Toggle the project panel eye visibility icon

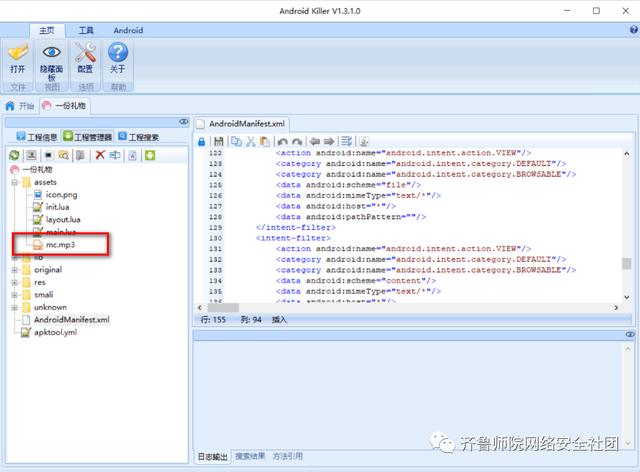coord(184,122)
